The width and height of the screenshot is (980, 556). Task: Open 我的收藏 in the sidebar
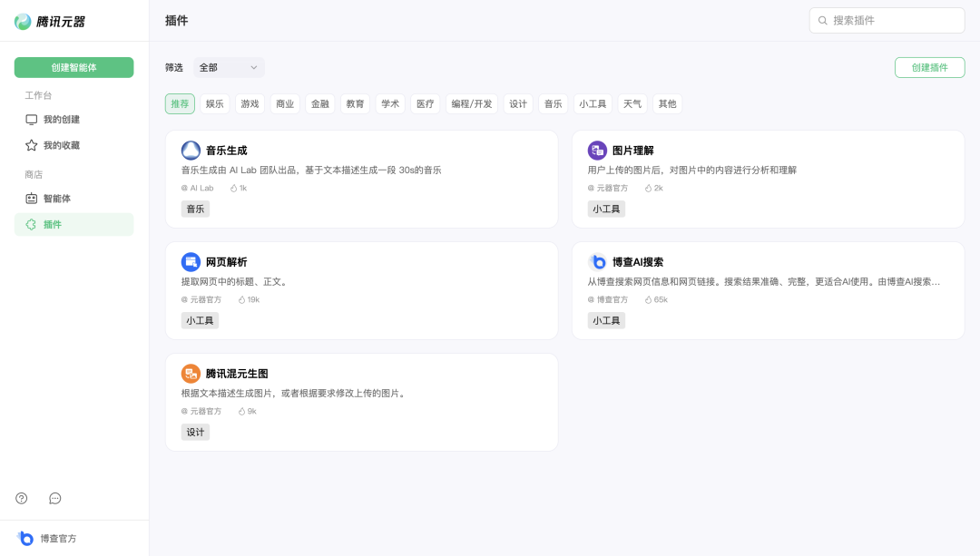pyautogui.click(x=73, y=145)
